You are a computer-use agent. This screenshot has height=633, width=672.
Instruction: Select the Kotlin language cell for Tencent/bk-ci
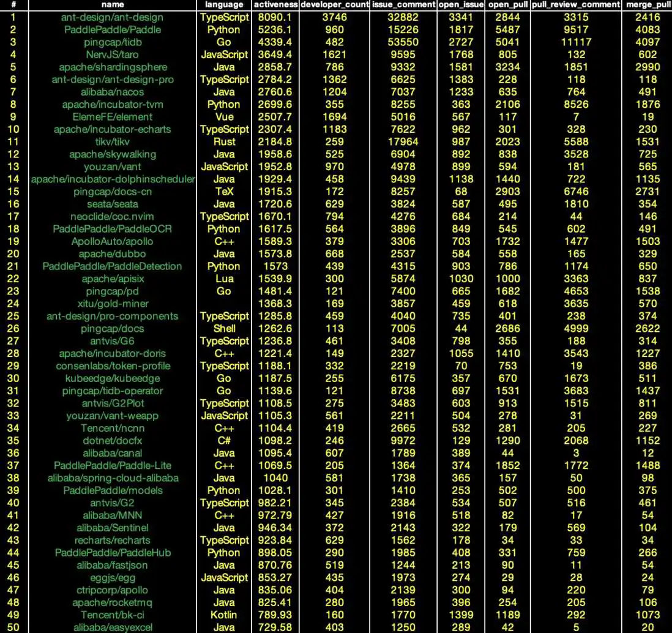pos(224,615)
